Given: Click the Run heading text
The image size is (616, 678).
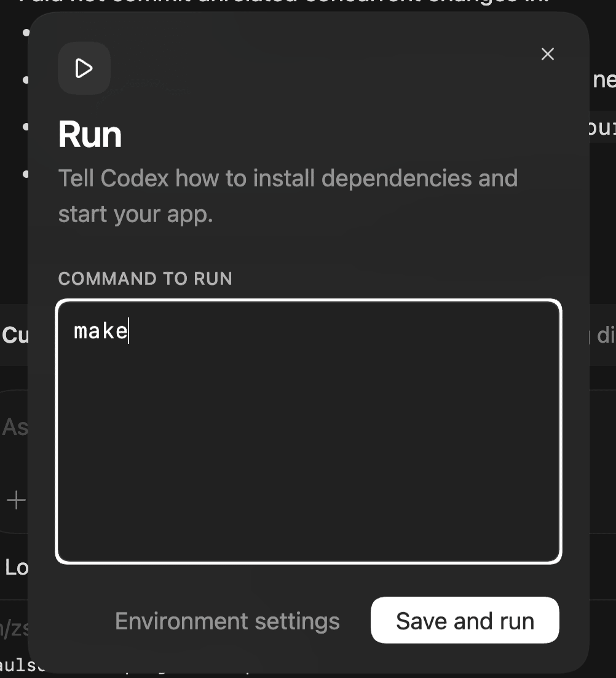Looking at the screenshot, I should point(90,135).
